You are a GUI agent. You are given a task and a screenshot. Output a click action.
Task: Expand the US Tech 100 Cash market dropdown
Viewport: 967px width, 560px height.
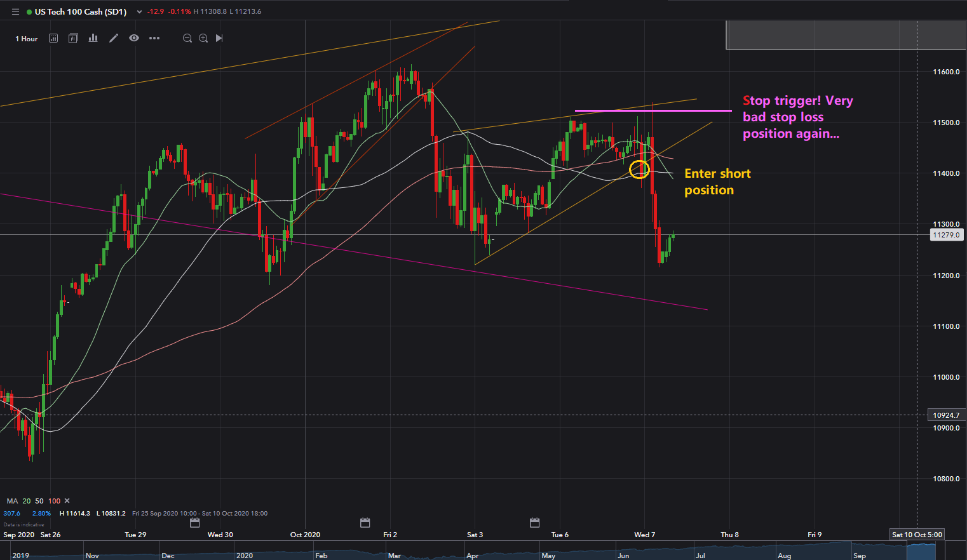click(x=139, y=12)
